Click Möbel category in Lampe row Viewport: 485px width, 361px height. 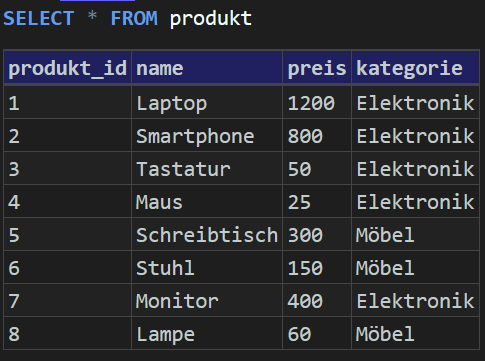416,334
